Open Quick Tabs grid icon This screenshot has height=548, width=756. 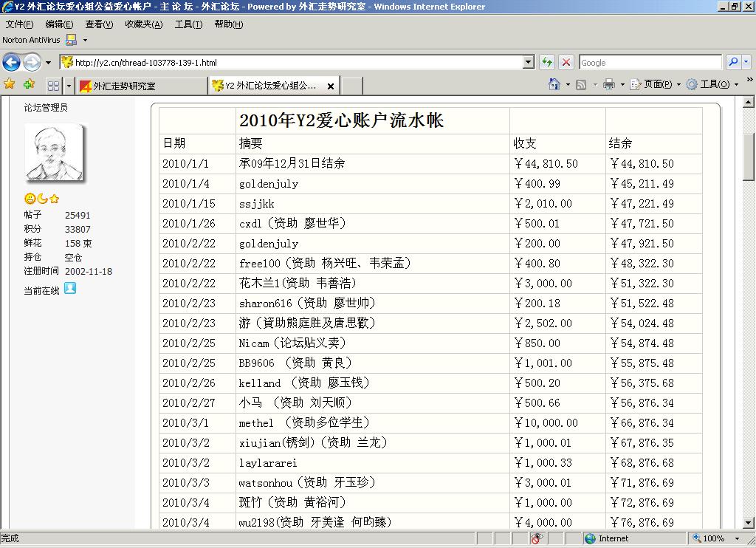(53, 86)
